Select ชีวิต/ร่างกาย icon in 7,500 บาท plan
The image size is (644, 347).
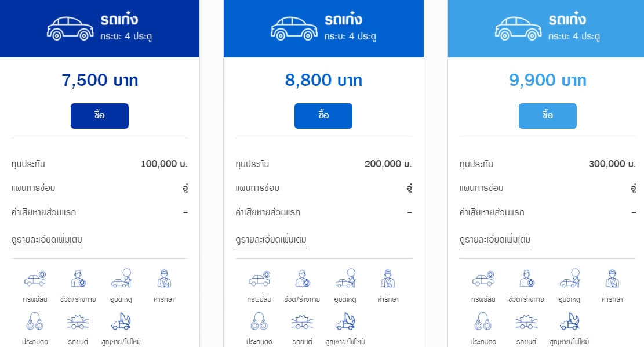(x=78, y=279)
